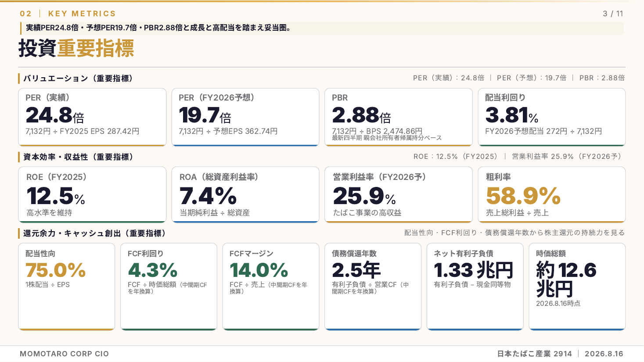
Task: Click the date '2026.8.16時点'
Action: coord(558,304)
